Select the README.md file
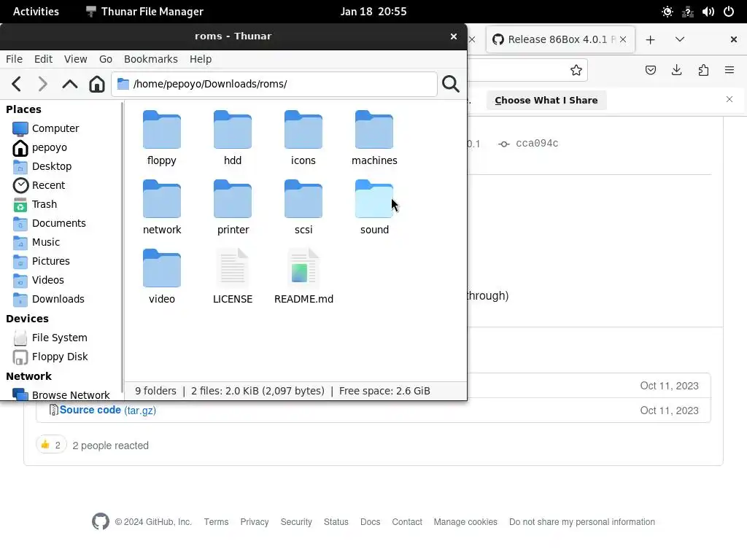The width and height of the screenshot is (747, 560). click(303, 276)
